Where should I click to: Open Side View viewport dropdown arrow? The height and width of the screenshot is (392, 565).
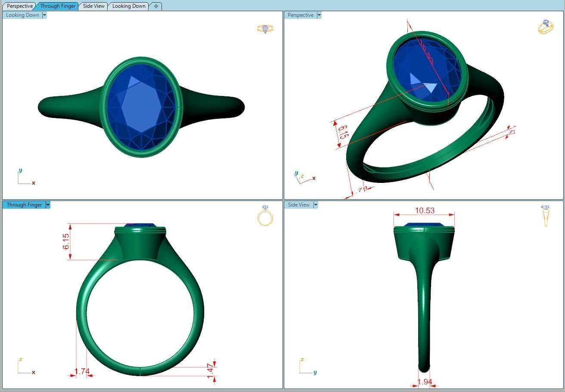(316, 205)
